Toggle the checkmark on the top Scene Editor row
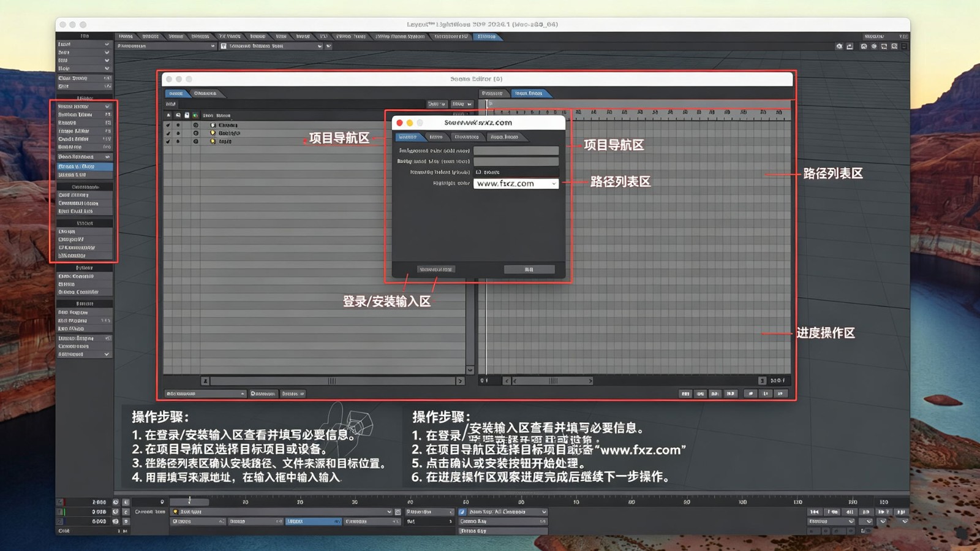This screenshot has height=551, width=980. tap(168, 125)
